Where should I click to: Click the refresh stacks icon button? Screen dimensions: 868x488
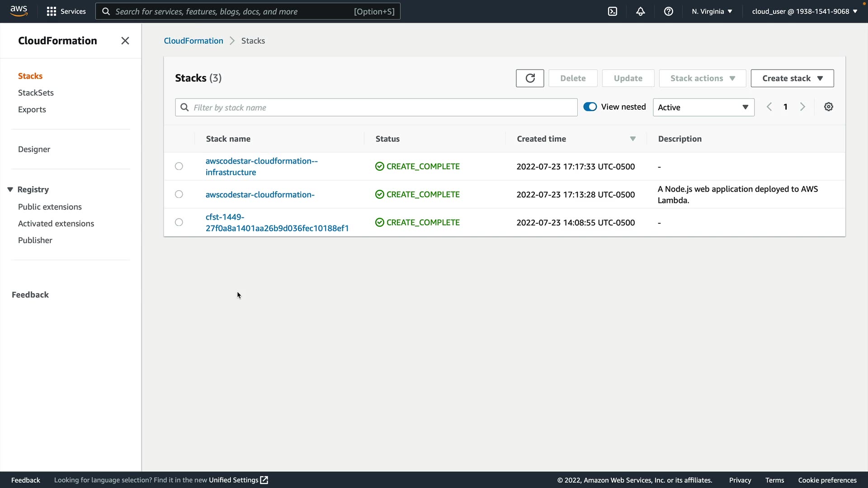[x=530, y=78]
